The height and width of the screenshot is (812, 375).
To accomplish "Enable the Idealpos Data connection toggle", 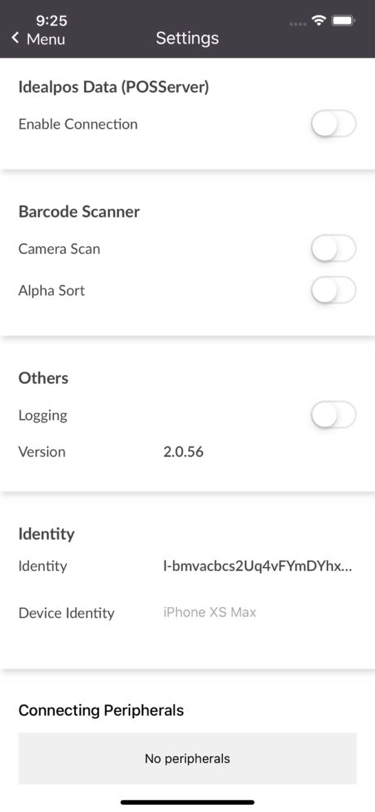I will tap(334, 124).
